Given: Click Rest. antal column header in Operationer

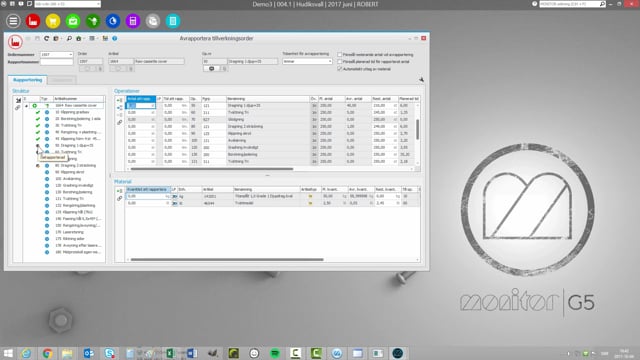Looking at the screenshot, I should [384, 99].
